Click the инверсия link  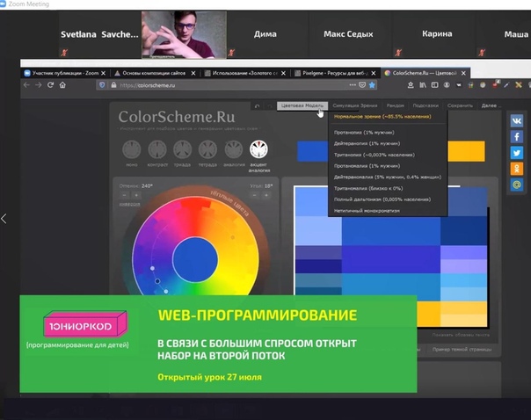point(130,205)
